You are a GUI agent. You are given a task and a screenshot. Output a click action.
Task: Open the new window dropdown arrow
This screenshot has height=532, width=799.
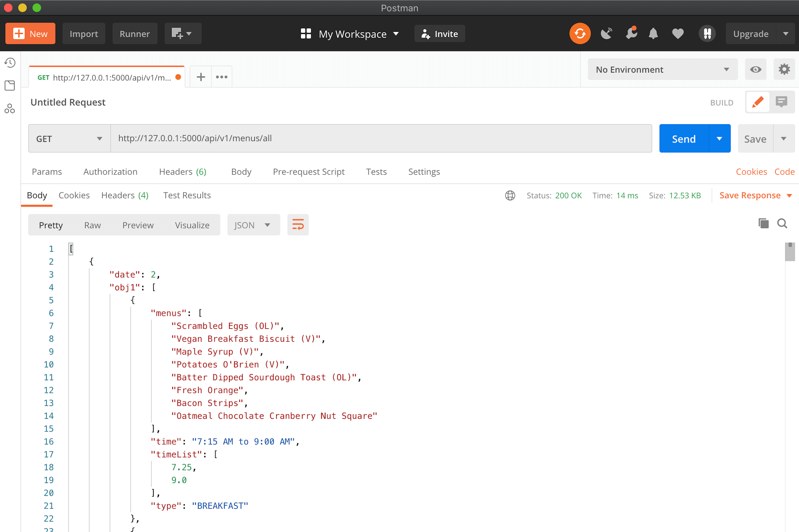pos(189,34)
